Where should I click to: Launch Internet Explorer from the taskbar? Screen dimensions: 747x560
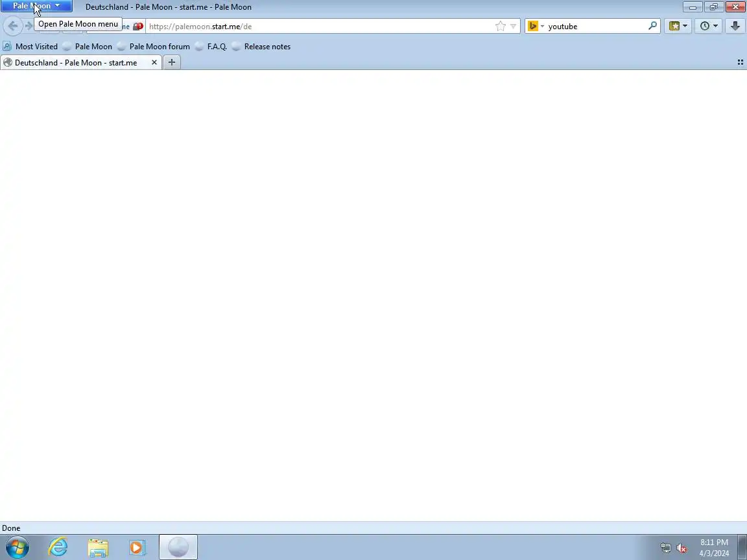tap(58, 548)
